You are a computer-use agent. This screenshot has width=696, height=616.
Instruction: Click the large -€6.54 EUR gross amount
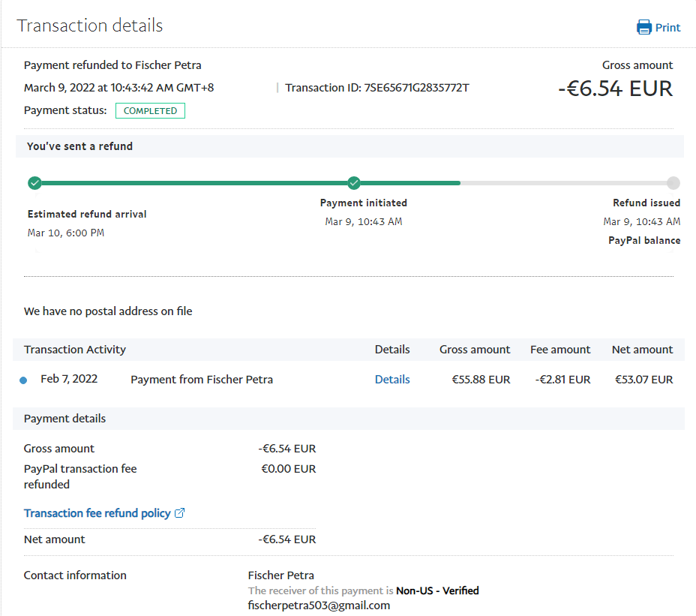(615, 89)
